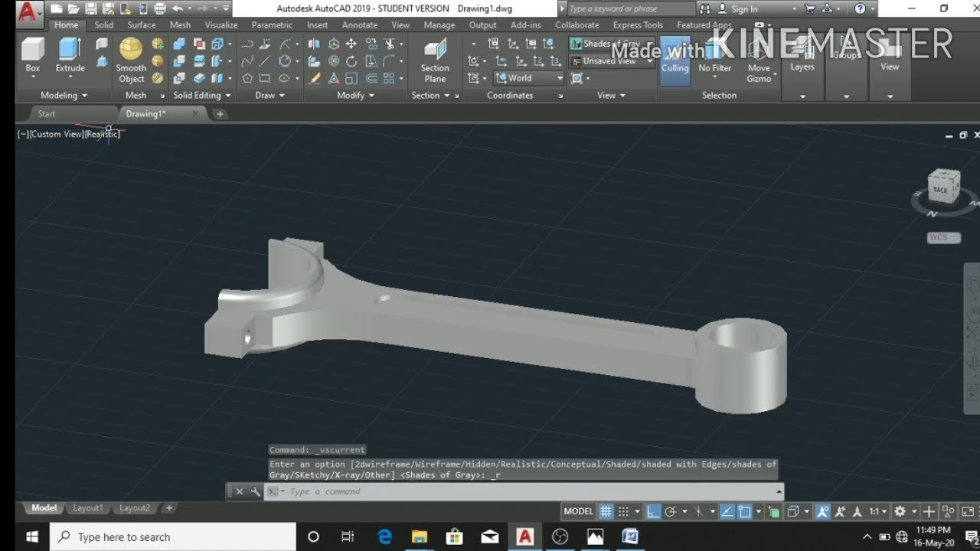
Task: Click the Sign In button
Action: pos(737,9)
